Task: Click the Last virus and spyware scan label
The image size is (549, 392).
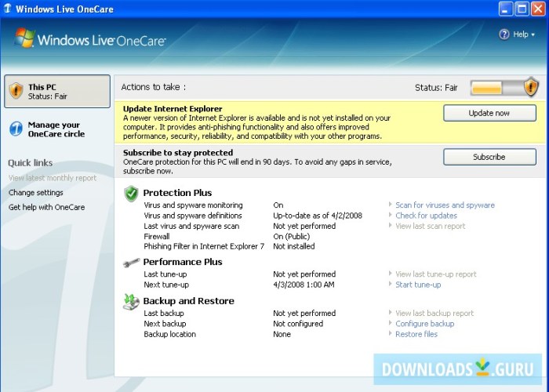Action: tap(191, 226)
